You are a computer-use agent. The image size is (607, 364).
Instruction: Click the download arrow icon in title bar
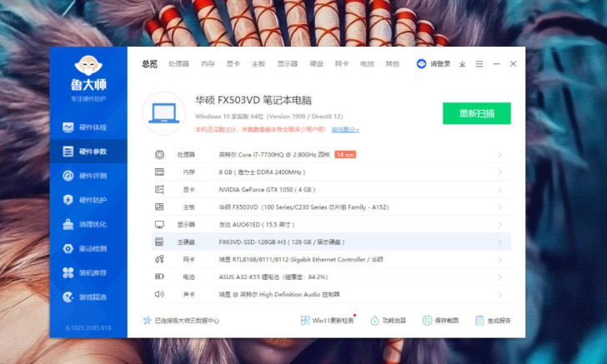click(x=462, y=64)
